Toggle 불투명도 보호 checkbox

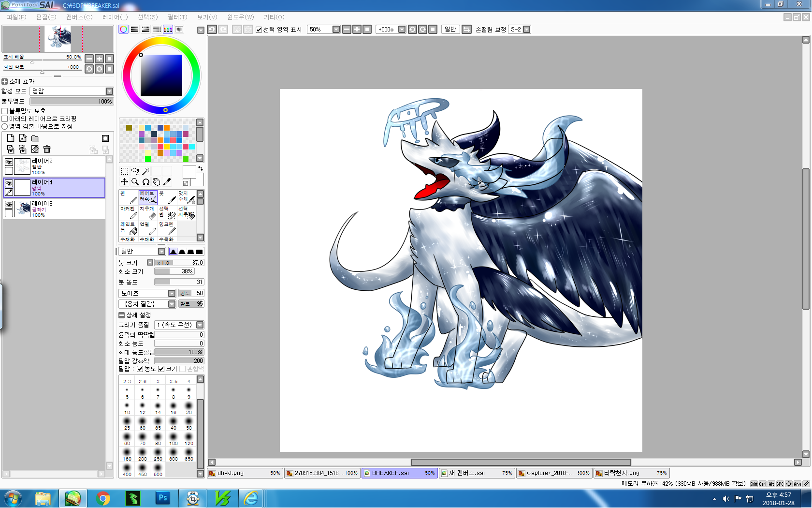[5, 111]
